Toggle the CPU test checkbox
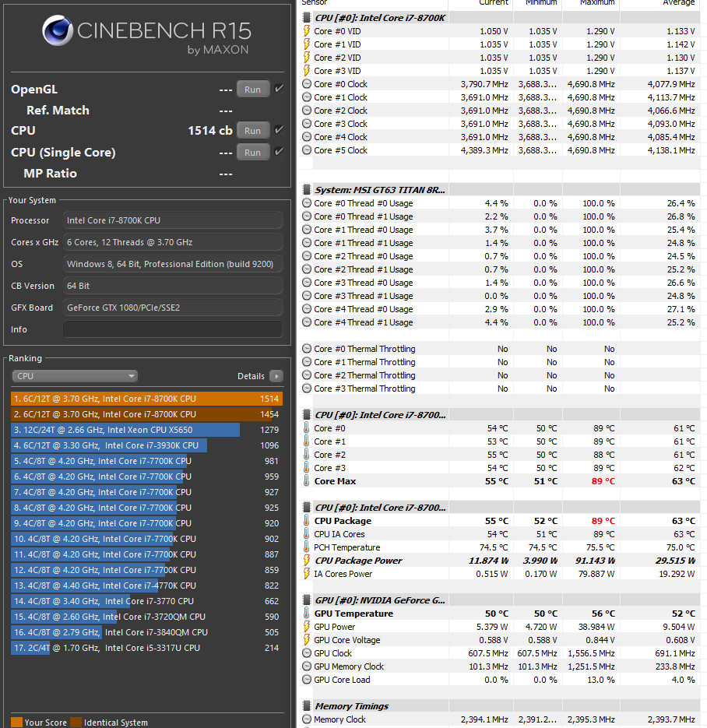The height and width of the screenshot is (728, 707). pyautogui.click(x=279, y=129)
